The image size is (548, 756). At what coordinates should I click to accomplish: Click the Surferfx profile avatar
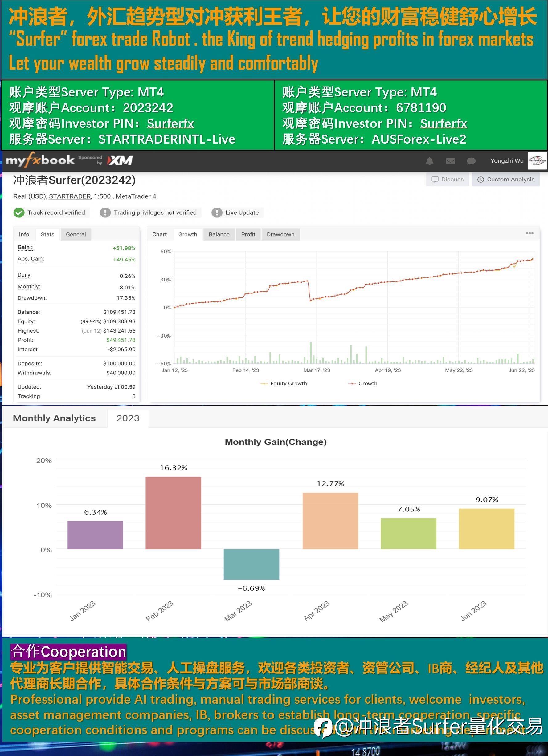coord(537,161)
